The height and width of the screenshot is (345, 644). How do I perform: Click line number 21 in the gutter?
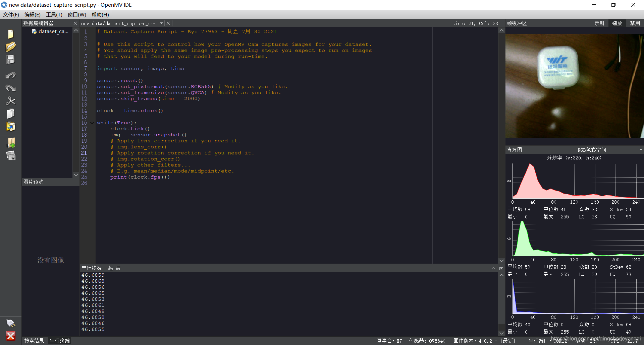[84, 153]
